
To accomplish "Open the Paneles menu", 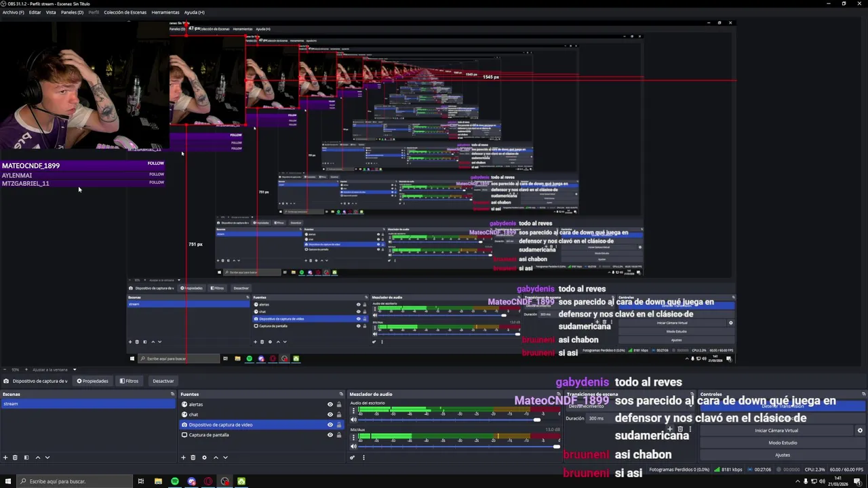I will click(72, 12).
